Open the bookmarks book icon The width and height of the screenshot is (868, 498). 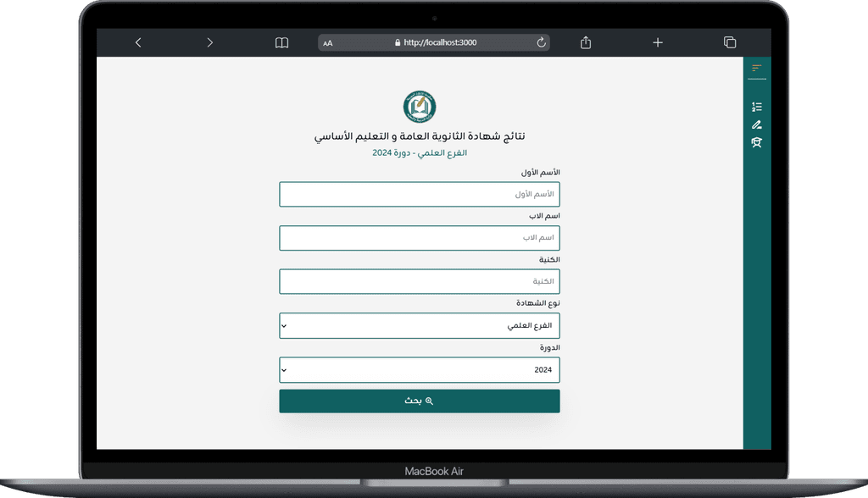pyautogui.click(x=281, y=42)
